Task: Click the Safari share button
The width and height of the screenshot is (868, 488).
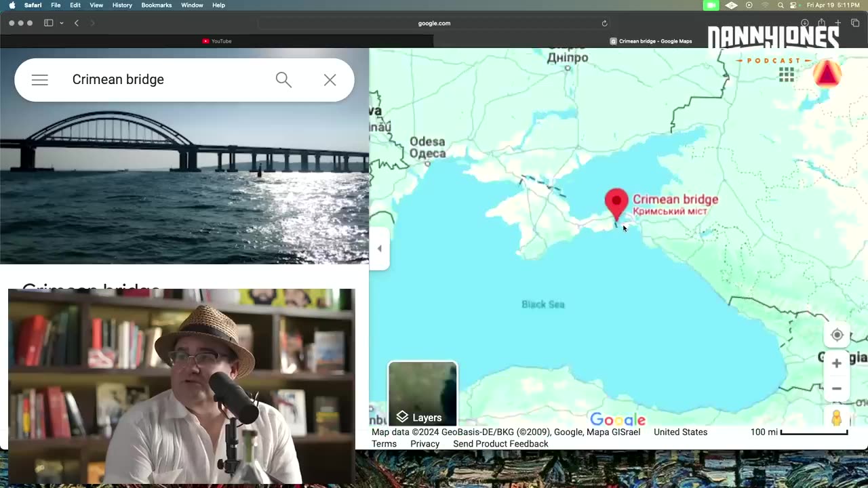Action: [821, 23]
